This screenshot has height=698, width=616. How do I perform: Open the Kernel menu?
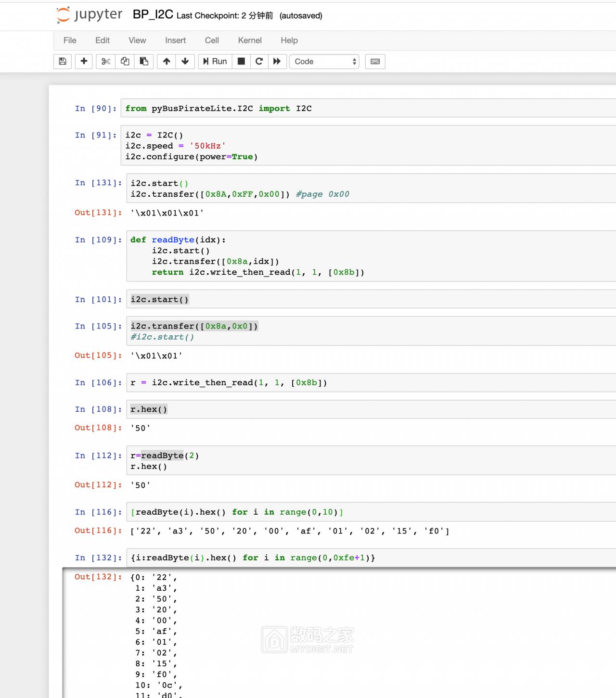[x=250, y=40]
